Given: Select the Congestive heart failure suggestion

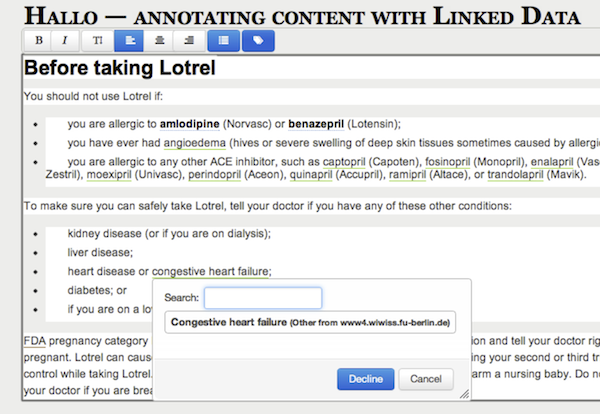Looking at the screenshot, I should pos(311,323).
